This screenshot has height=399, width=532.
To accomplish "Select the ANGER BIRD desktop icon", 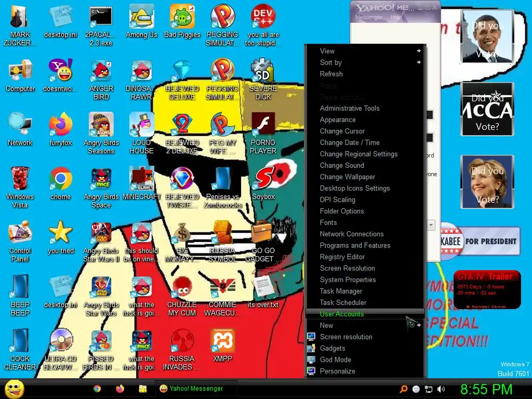I will tap(101, 79).
